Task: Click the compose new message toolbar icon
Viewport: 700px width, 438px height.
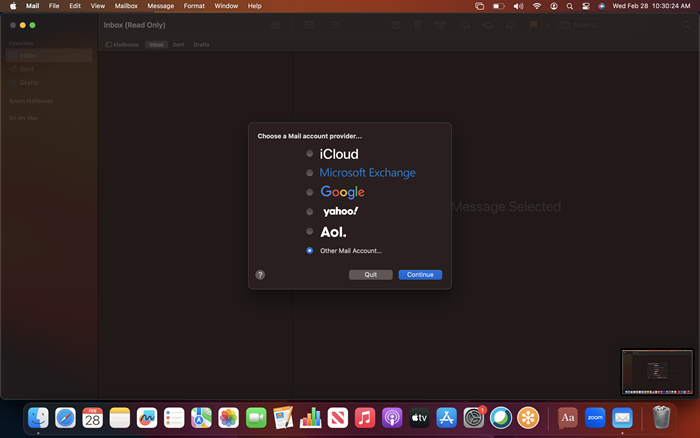Action: (x=335, y=25)
